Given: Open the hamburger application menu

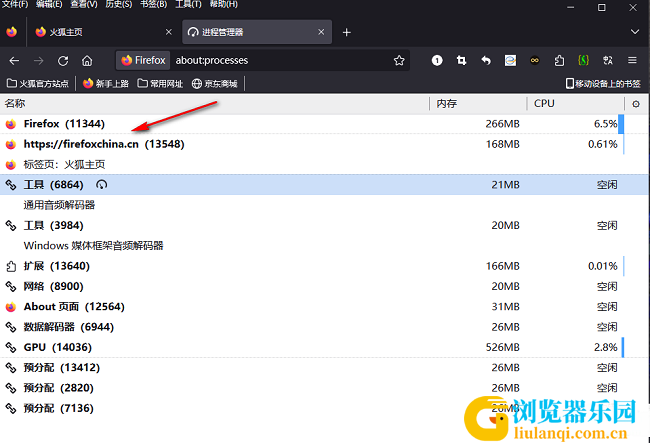Looking at the screenshot, I should (x=632, y=61).
